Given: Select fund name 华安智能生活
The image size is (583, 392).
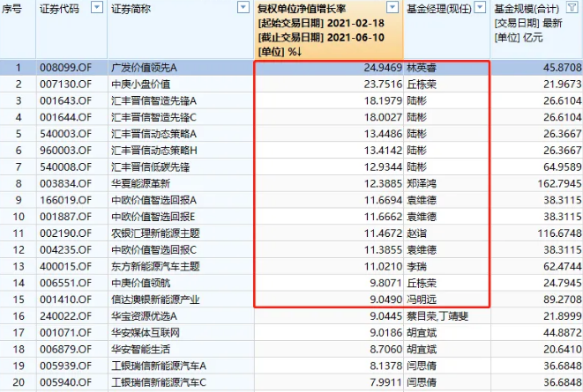Looking at the screenshot, I should (x=141, y=350).
